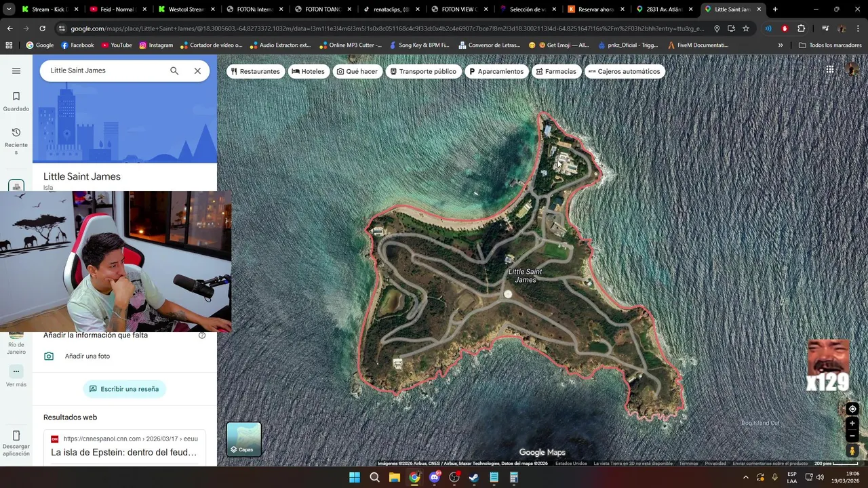Screen dimensions: 868x488
Task: Open File Explorer from the taskbar
Action: [394, 477]
